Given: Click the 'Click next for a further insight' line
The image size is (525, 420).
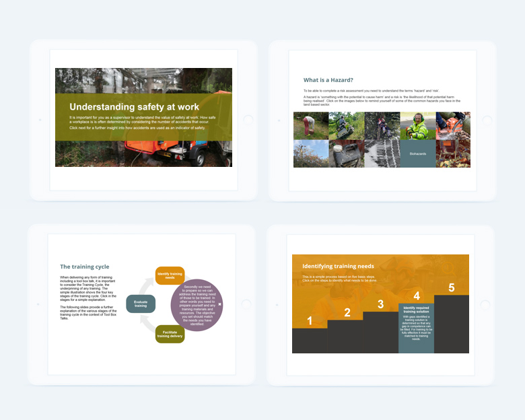Looking at the screenshot, I should point(137,128).
